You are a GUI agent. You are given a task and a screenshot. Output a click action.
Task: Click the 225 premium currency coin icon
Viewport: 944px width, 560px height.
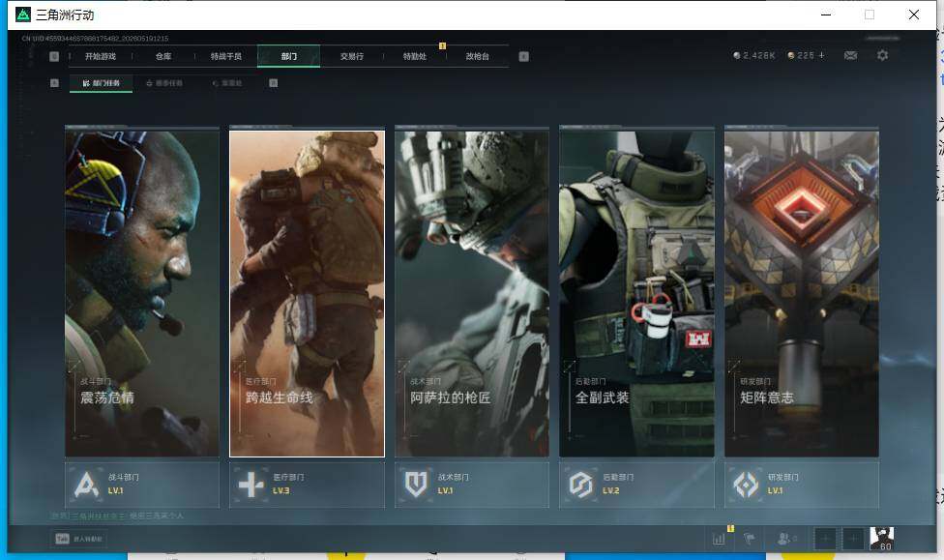tap(791, 55)
